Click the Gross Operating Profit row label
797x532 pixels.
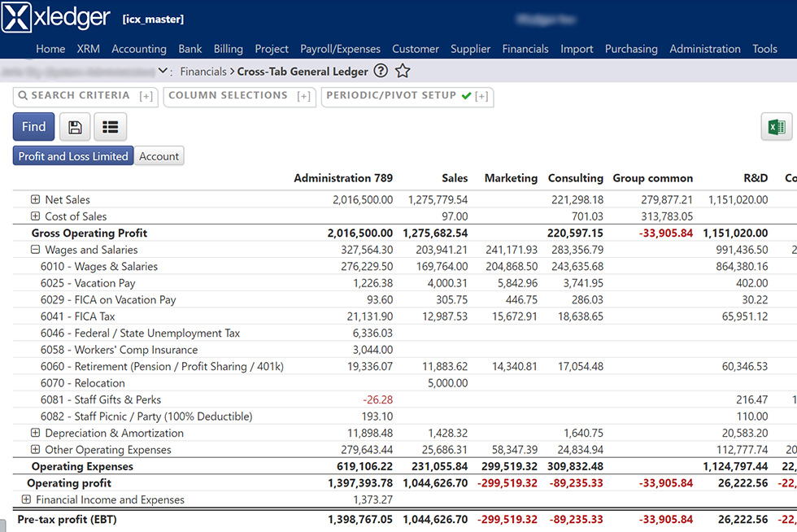click(89, 233)
